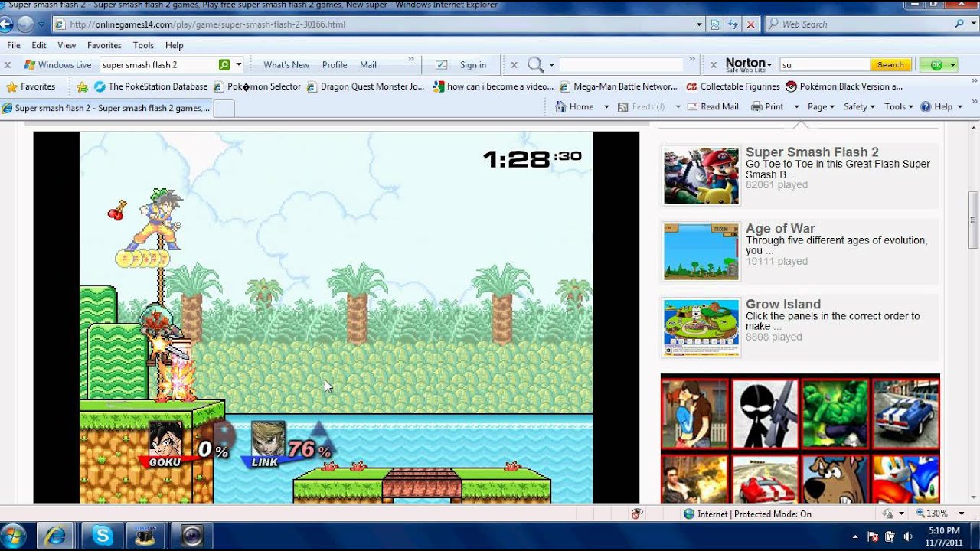The width and height of the screenshot is (980, 551).
Task: Click the green Windows Live search button
Action: point(224,65)
